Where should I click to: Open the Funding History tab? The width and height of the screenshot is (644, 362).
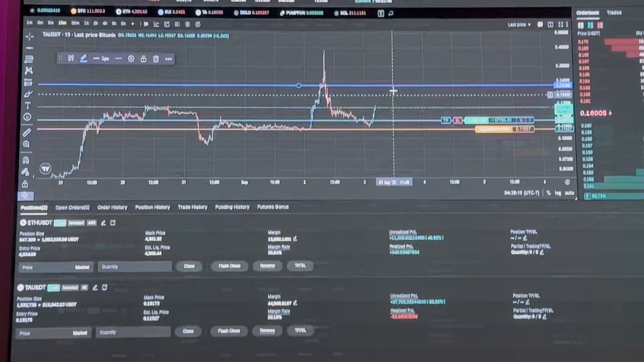[x=232, y=207]
